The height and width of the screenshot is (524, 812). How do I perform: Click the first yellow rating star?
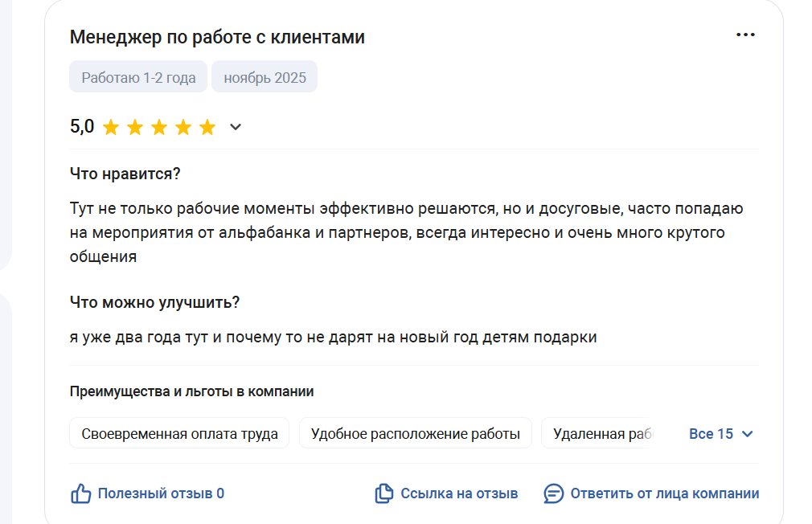[x=111, y=127]
